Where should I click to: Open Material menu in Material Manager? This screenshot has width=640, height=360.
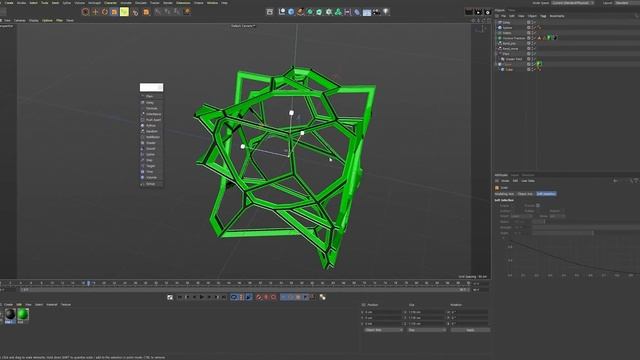coord(51,305)
